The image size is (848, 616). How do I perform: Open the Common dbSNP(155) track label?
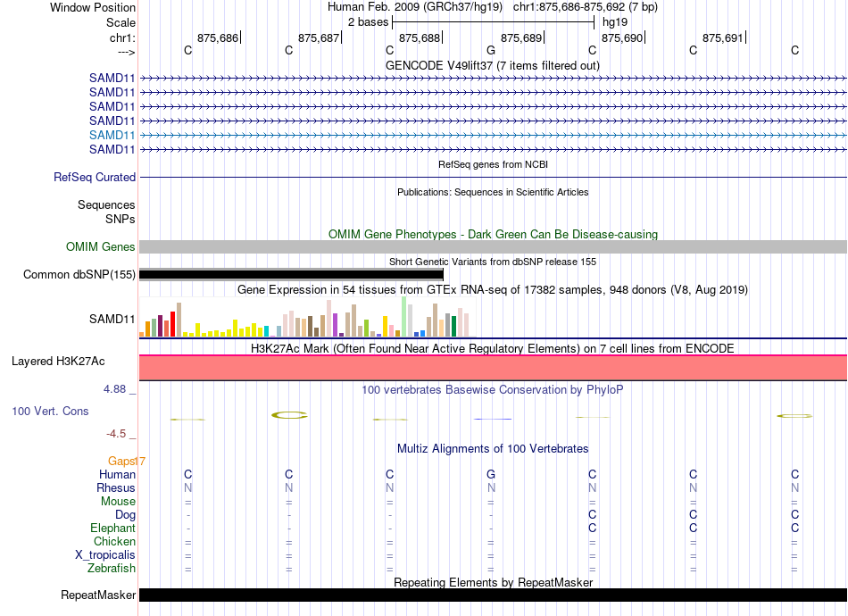tap(79, 275)
